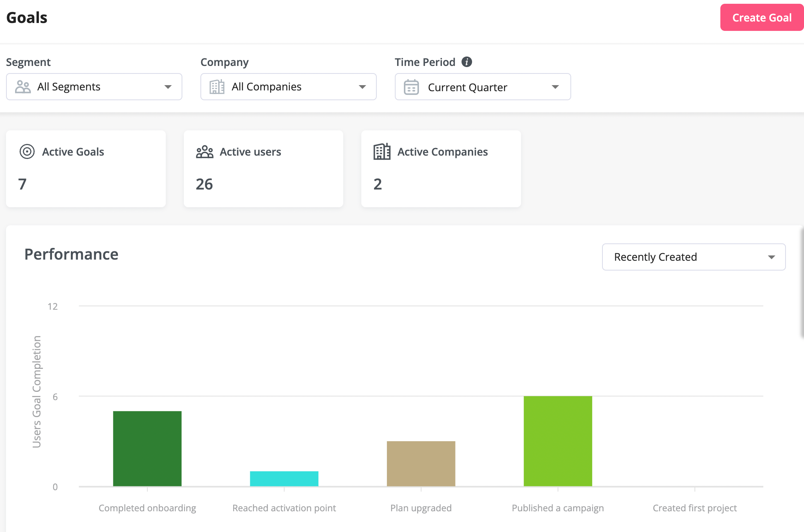Click the people icon in Segment selector
The image size is (804, 532).
point(23,87)
